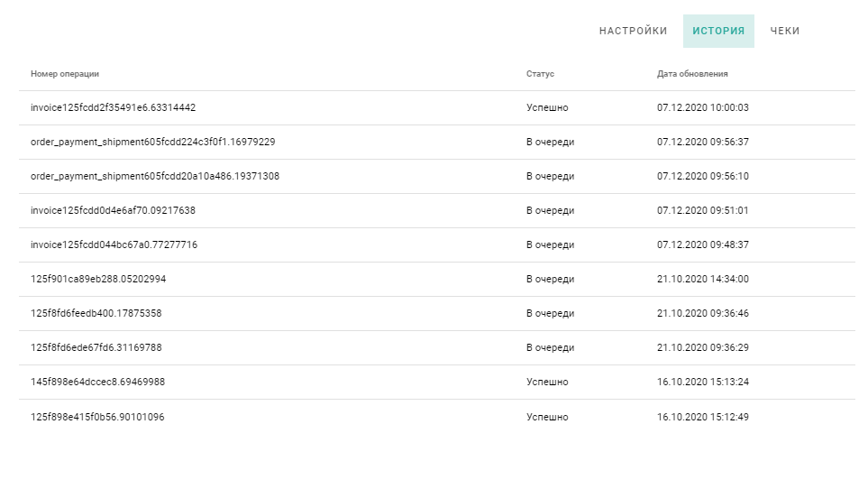Click the Статус column header
The height and width of the screenshot is (498, 868).
540,74
